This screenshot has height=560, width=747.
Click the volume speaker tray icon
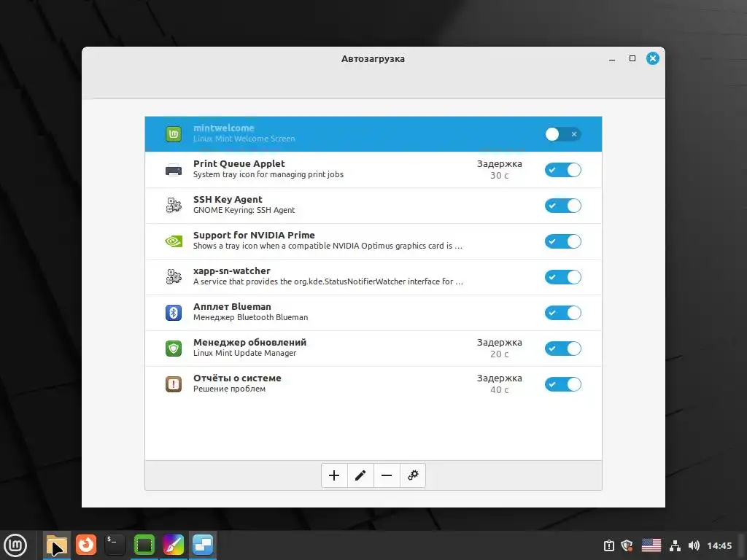(x=694, y=545)
